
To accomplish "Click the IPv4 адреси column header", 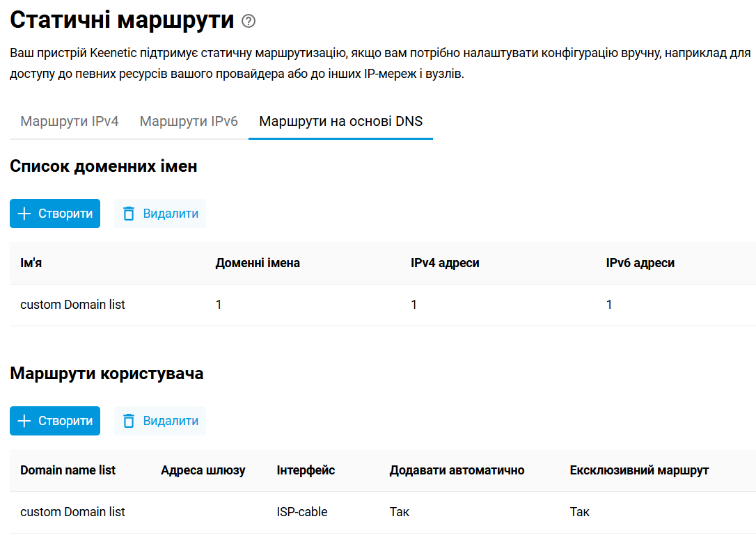I will 445,263.
